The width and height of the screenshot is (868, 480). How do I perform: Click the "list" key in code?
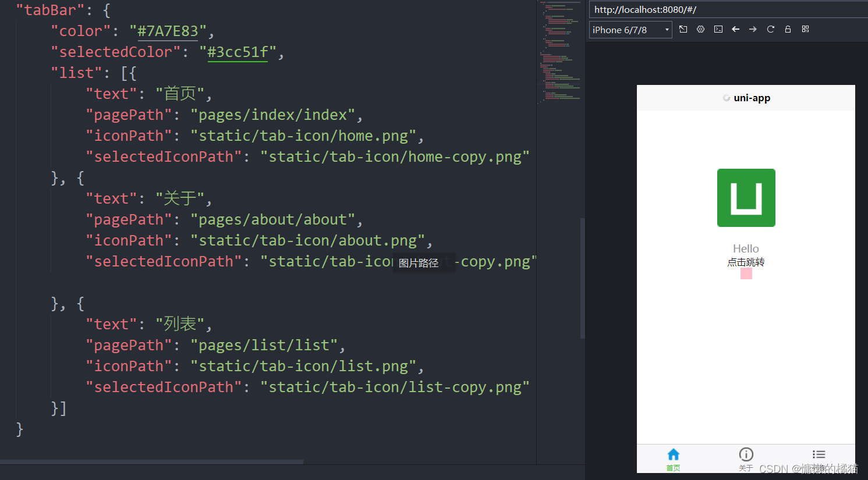coord(76,73)
